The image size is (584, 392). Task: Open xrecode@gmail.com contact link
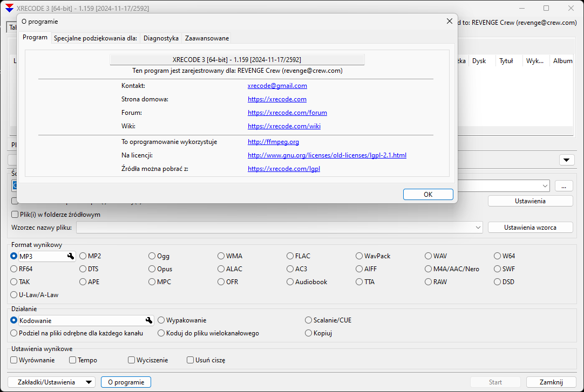pos(277,86)
